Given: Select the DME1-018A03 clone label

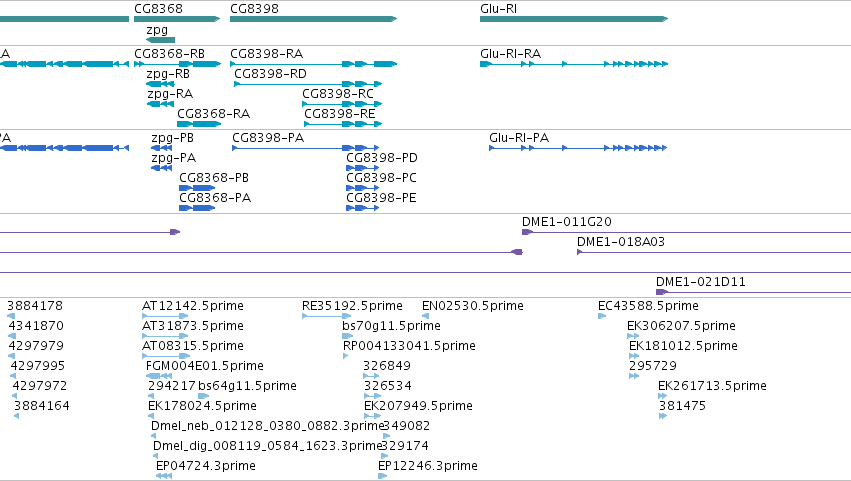Looking at the screenshot, I should (x=621, y=242).
